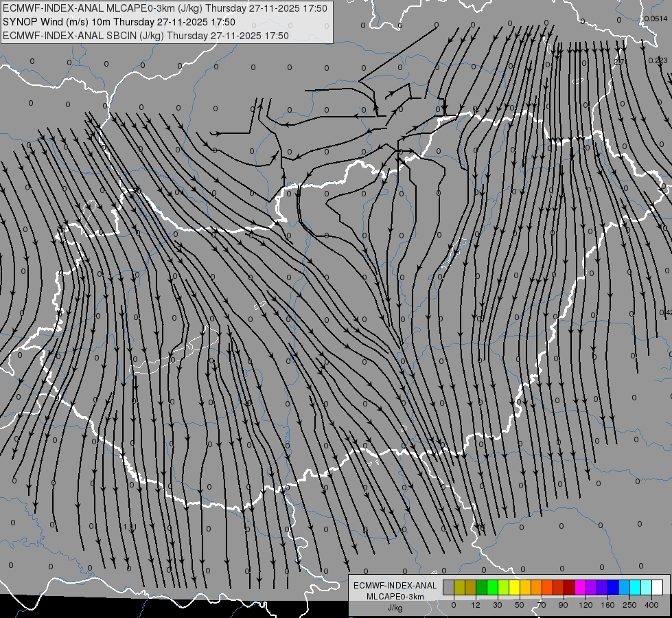Click the legend title ECMWF-INDEX-ANAL
This screenshot has width=672, height=618.
(395, 586)
